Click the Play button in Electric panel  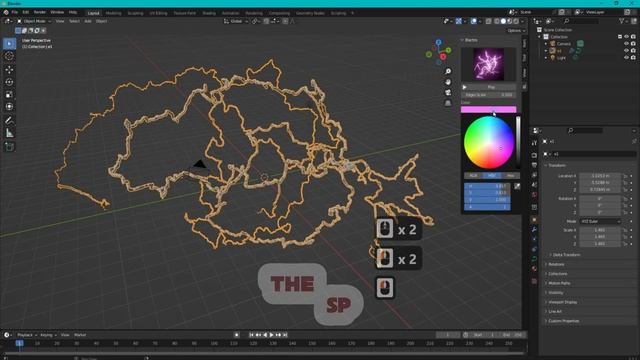click(x=489, y=87)
